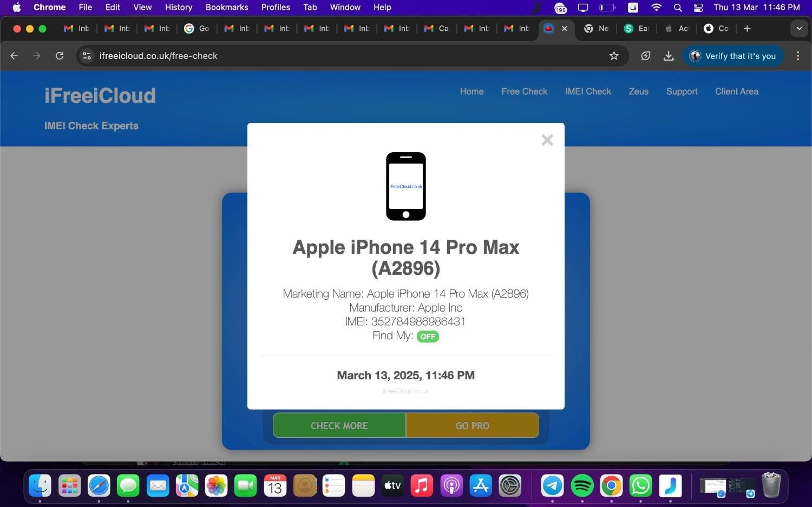Open the Client Area link
This screenshot has width=812, height=507.
(736, 91)
